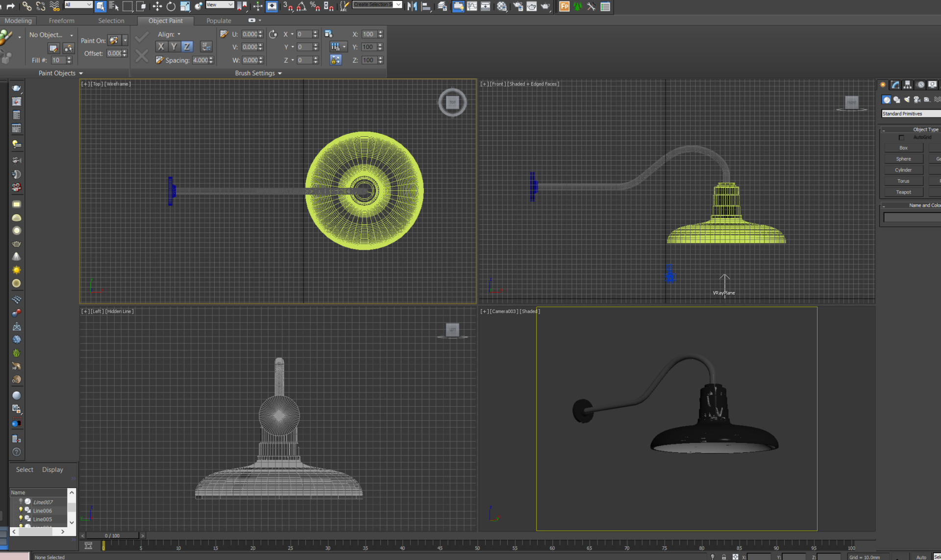
Task: Open the Modify panel tab icon
Action: click(x=895, y=85)
